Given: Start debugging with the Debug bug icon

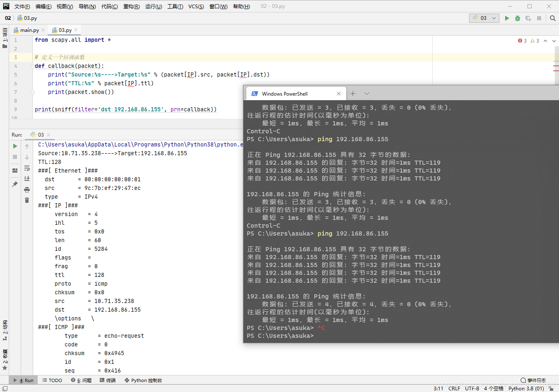Looking at the screenshot, I should 518,18.
